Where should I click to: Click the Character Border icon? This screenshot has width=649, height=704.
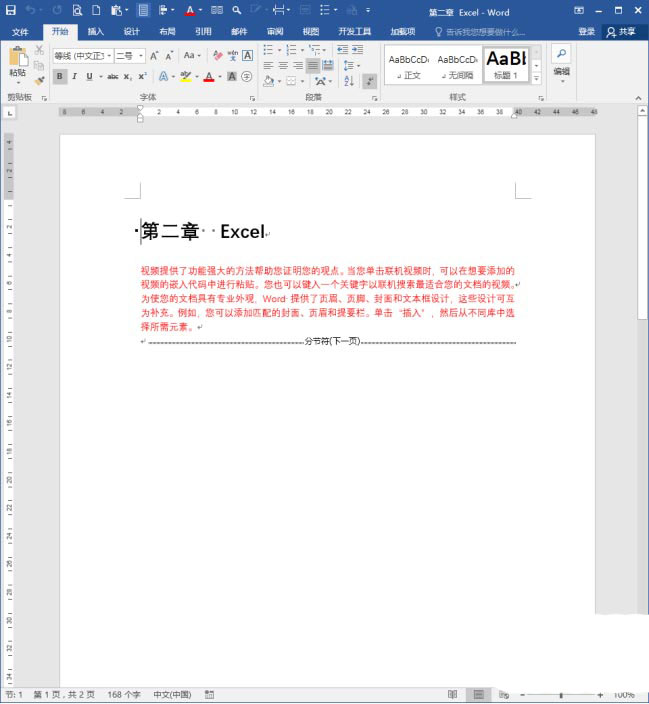click(x=247, y=56)
